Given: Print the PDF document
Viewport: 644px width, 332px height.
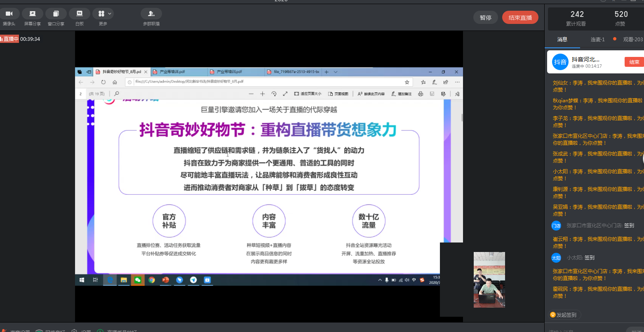Looking at the screenshot, I should pos(421,94).
